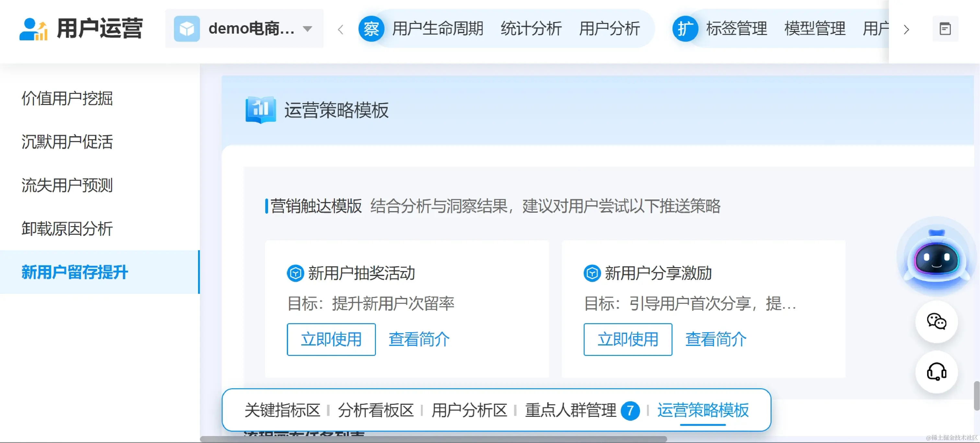Click the 扩 round badge icon
980x443 pixels.
click(685, 29)
